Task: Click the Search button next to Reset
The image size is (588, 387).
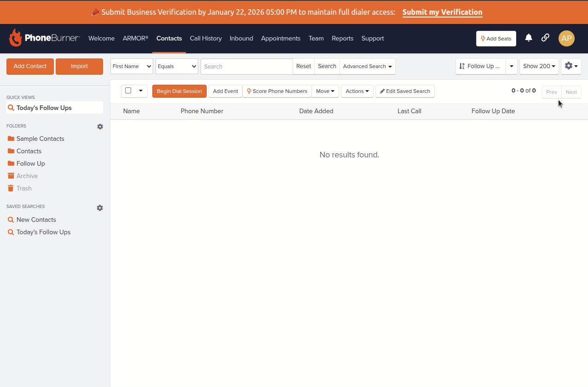Action: [327, 66]
